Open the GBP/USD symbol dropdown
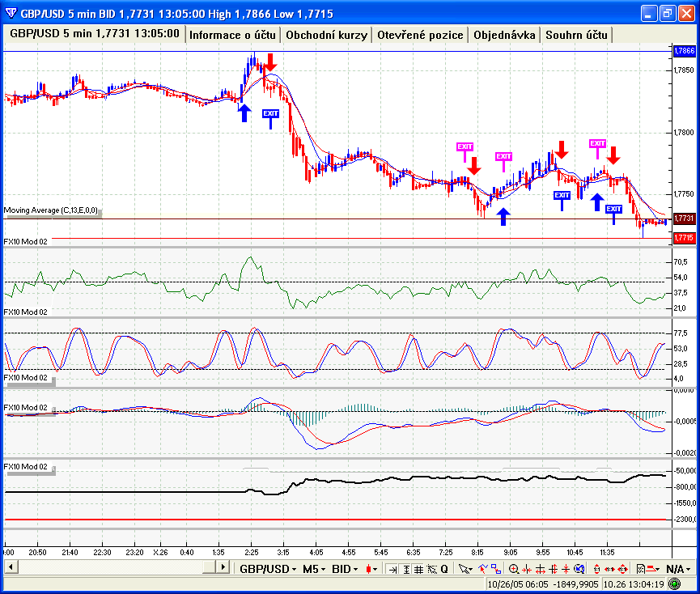 [x=268, y=569]
